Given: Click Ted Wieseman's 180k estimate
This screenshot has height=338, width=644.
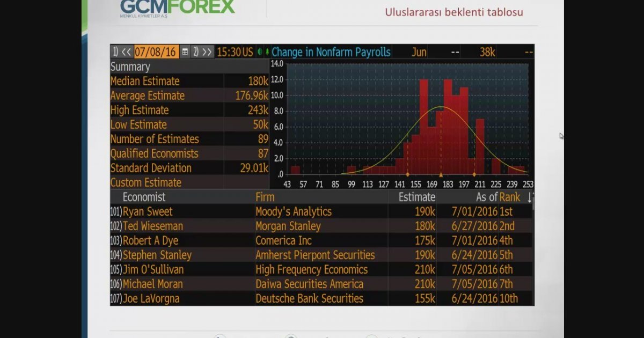Looking at the screenshot, I should pyautogui.click(x=425, y=226).
